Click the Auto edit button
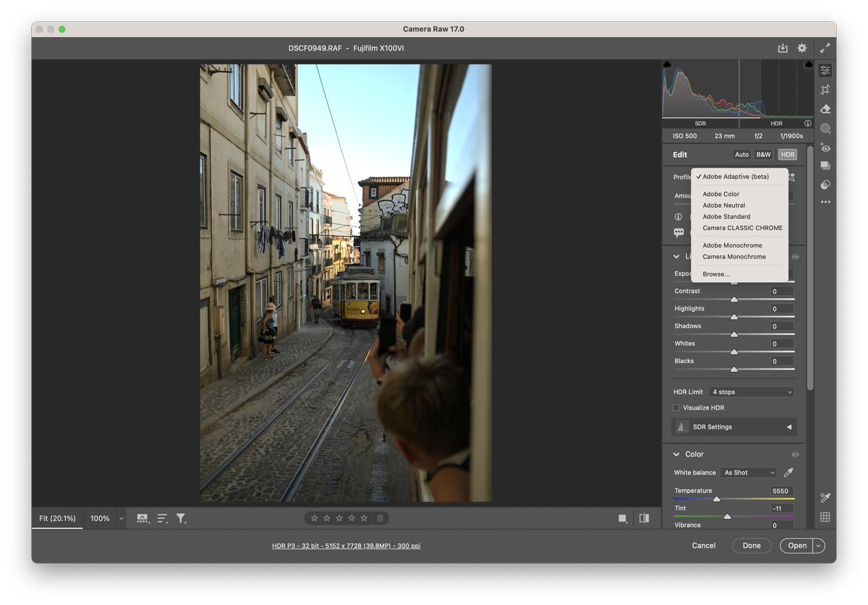The image size is (868, 605). coord(741,155)
